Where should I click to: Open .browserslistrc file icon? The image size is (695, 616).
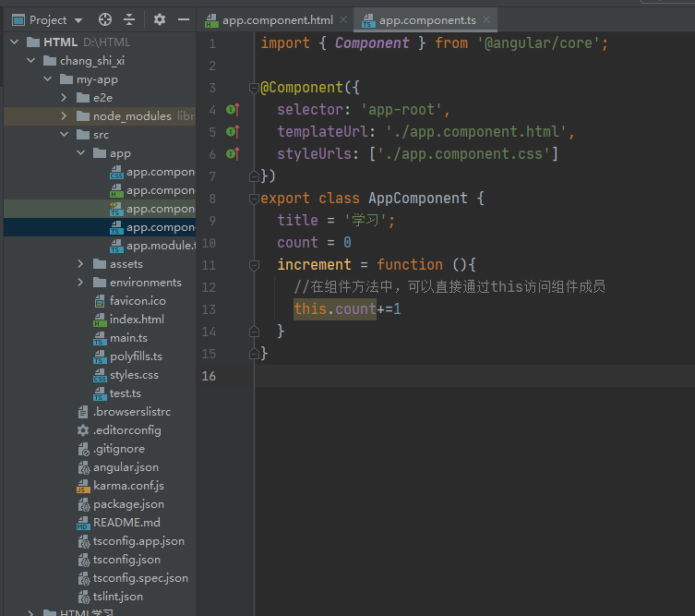[x=83, y=412]
